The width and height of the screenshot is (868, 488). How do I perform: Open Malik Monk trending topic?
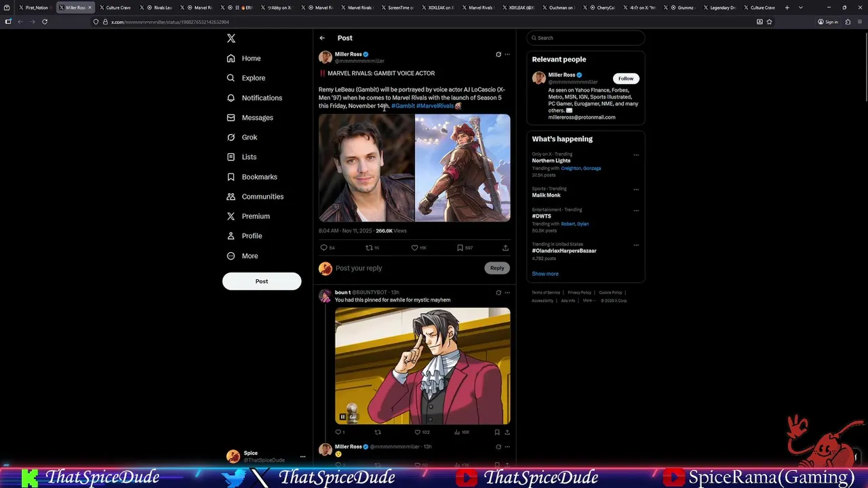[x=547, y=195]
